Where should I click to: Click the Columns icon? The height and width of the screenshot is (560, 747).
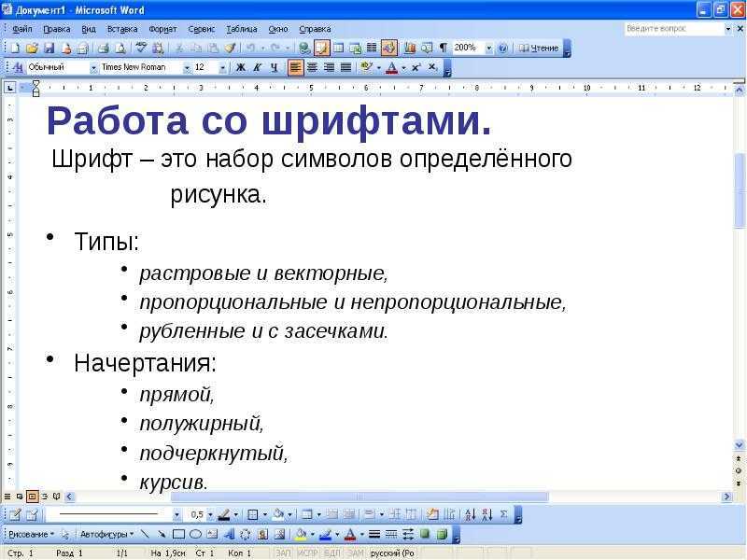pos(372,49)
